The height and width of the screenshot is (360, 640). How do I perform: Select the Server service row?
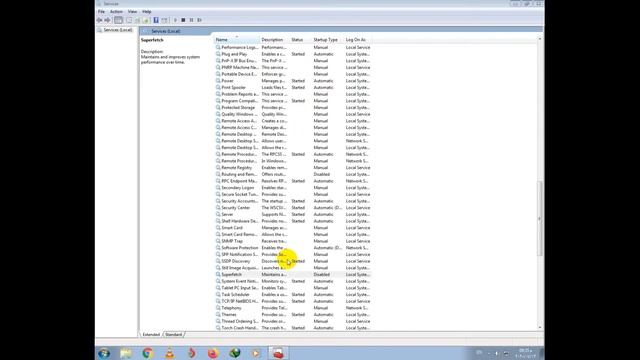tap(293, 214)
